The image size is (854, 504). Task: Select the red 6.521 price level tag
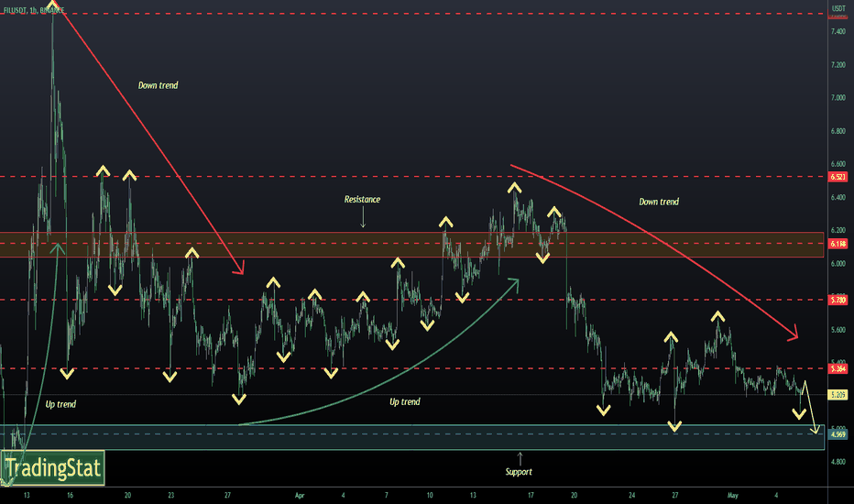(838, 177)
